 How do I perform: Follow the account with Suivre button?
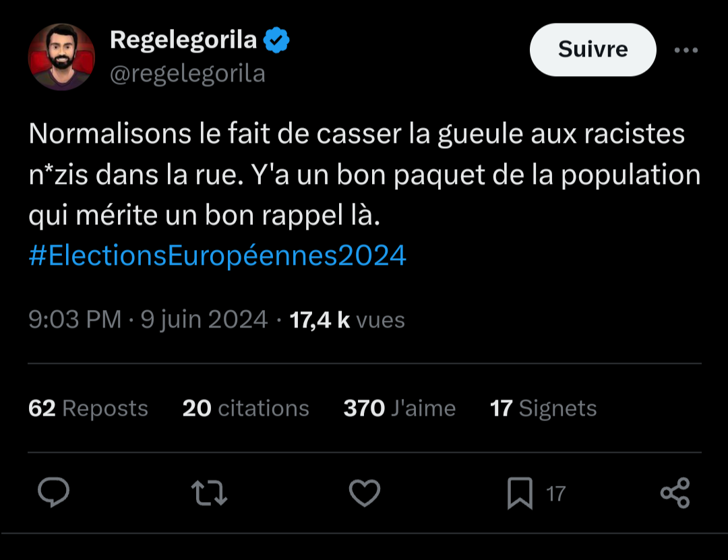click(593, 50)
